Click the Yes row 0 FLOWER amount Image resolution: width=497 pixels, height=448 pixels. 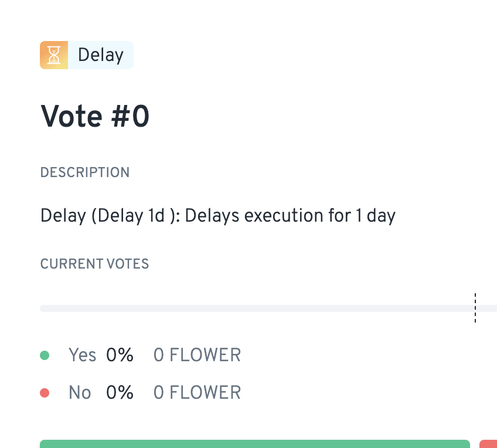pyautogui.click(x=197, y=355)
